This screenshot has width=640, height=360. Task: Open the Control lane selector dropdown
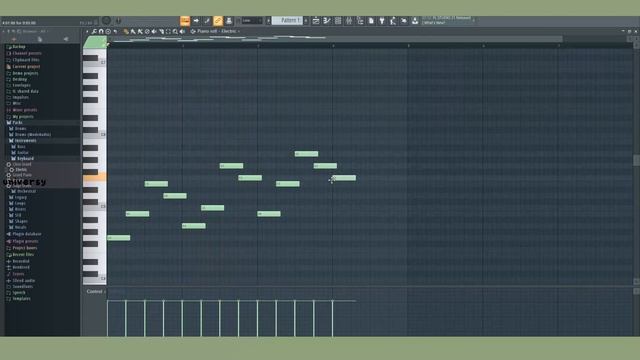pos(96,291)
